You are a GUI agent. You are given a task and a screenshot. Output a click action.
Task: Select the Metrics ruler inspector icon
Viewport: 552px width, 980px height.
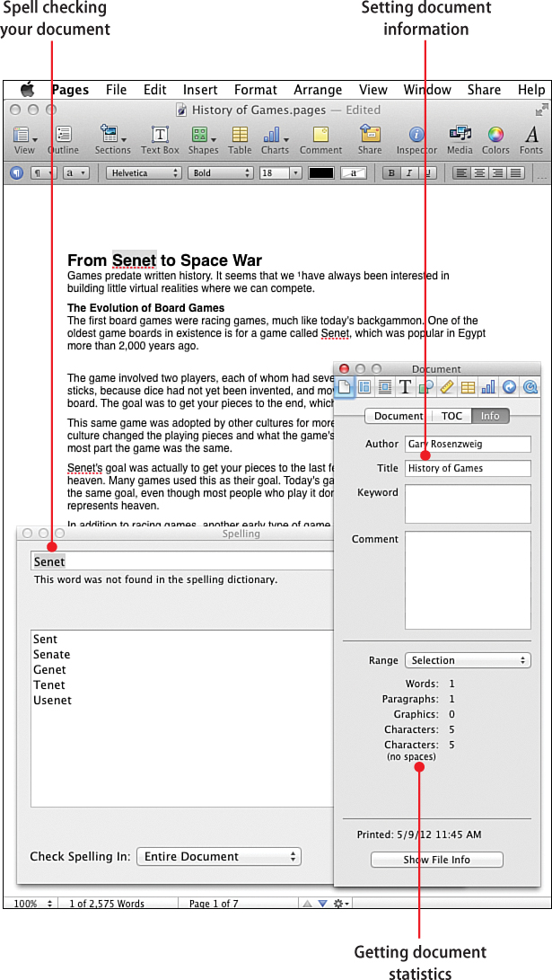click(446, 387)
